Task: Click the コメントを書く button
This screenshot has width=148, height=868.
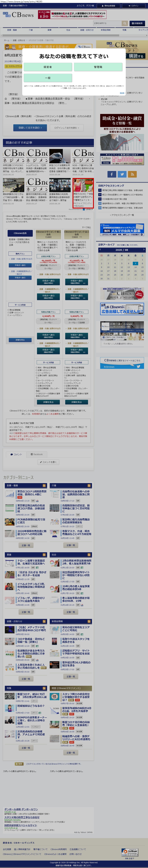Action: [48, 462]
